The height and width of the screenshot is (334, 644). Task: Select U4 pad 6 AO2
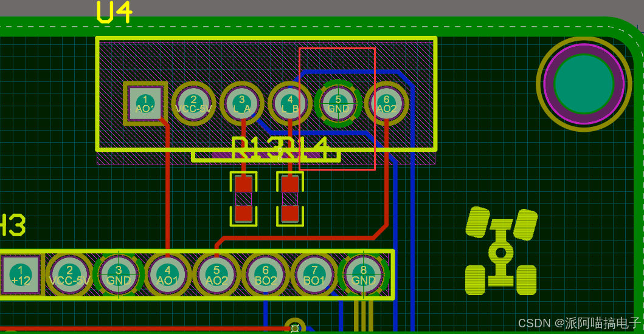(387, 103)
